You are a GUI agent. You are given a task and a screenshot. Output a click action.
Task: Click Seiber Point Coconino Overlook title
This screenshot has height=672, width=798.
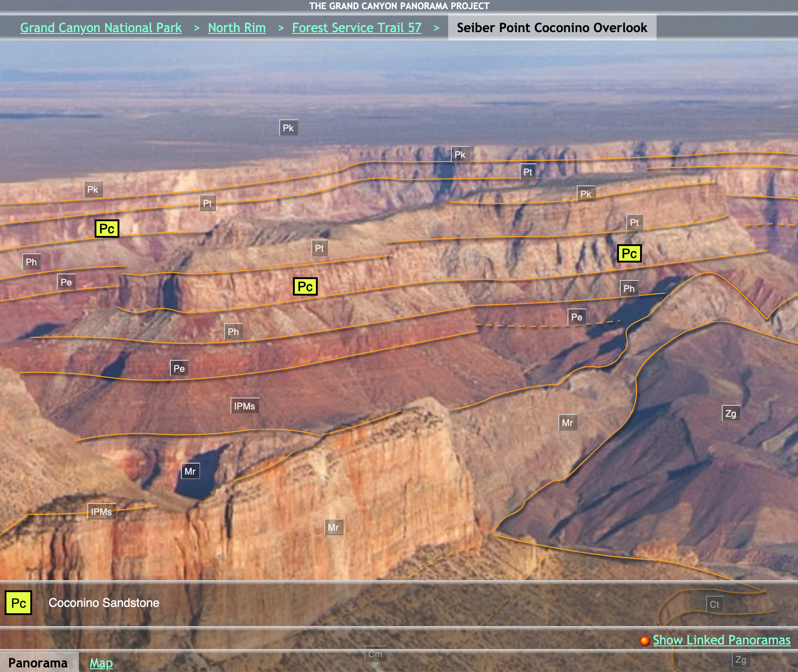(552, 28)
